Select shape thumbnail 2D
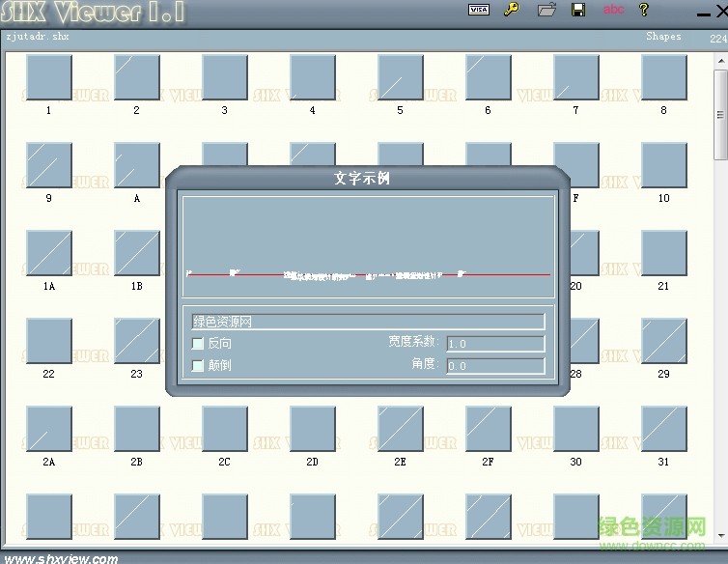This screenshot has width=728, height=564. (x=313, y=429)
